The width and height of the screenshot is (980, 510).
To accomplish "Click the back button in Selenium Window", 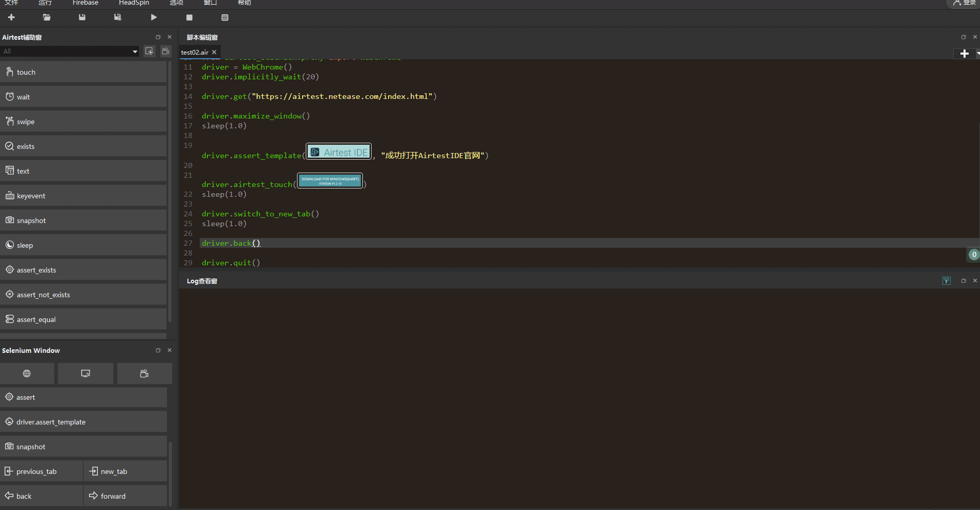I will [41, 496].
